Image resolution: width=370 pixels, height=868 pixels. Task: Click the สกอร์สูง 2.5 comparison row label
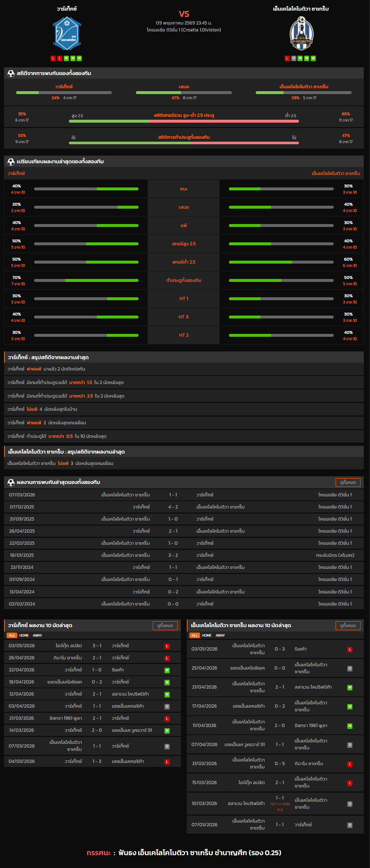[184, 244]
